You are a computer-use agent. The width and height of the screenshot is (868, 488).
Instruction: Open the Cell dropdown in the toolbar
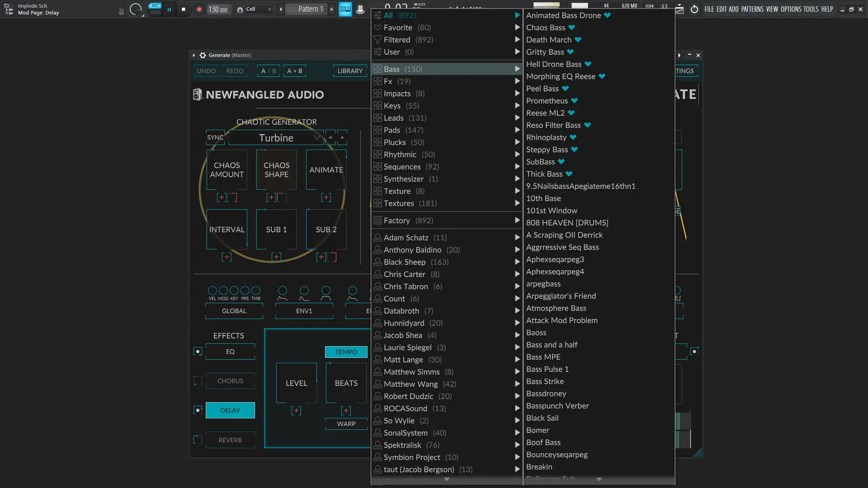270,9
